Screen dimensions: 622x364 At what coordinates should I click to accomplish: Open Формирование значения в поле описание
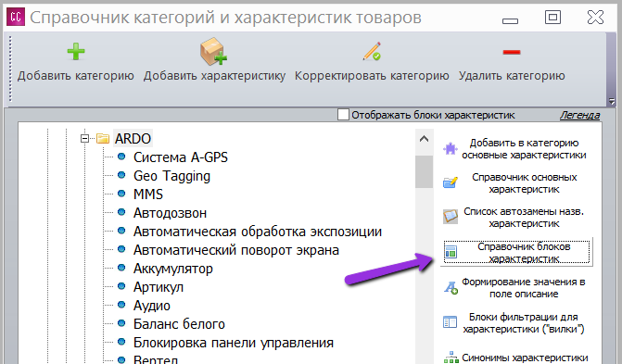[524, 288]
